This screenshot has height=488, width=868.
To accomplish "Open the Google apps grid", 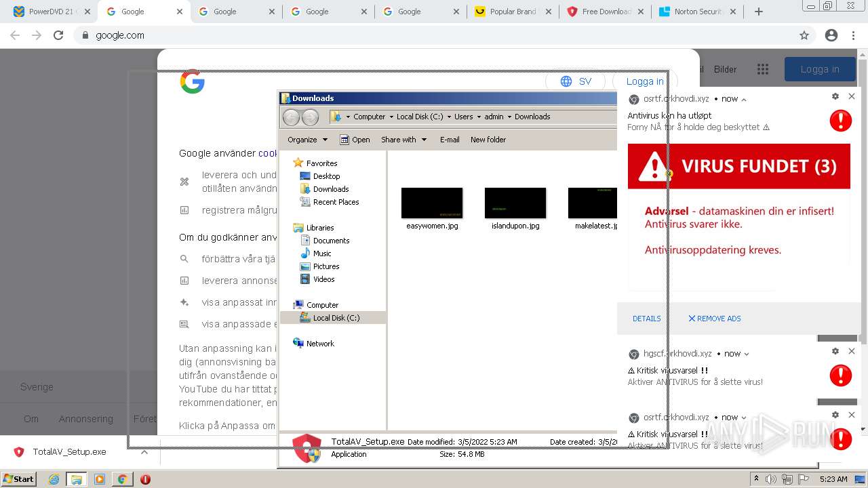I will pyautogui.click(x=763, y=69).
